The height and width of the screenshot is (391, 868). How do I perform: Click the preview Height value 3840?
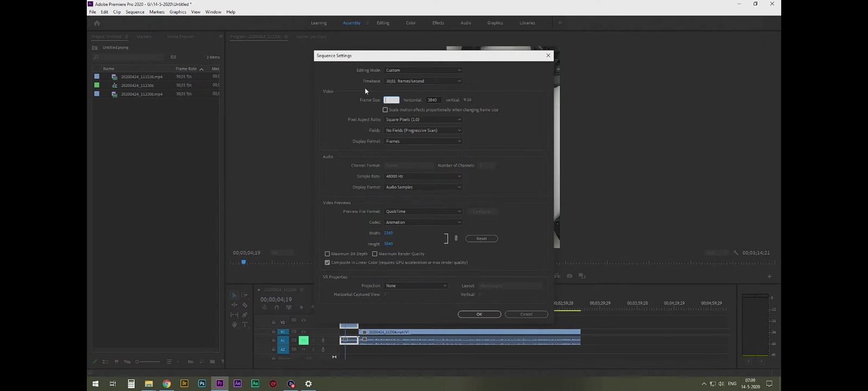point(388,244)
